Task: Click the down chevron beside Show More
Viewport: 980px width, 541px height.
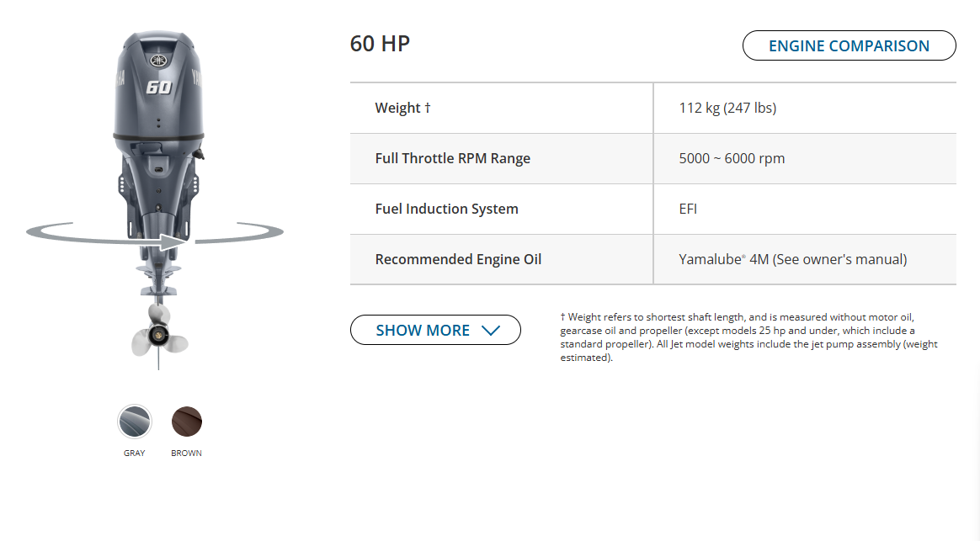Action: click(491, 331)
